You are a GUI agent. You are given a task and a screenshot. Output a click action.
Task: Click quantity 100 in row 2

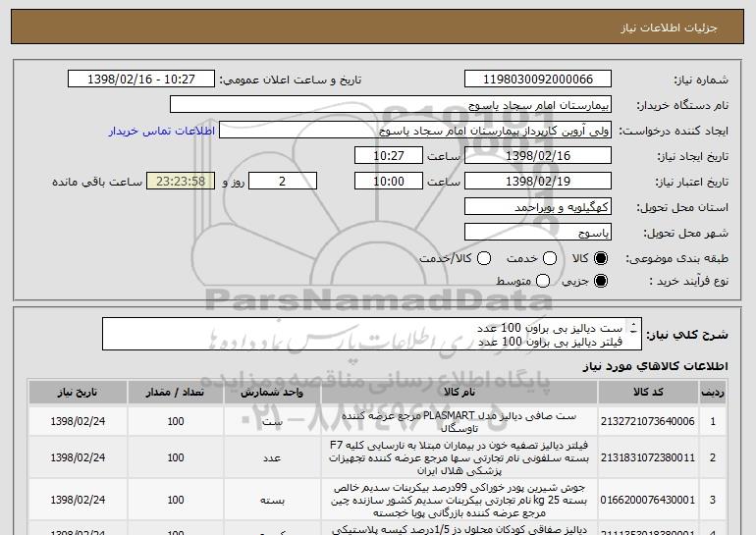tap(176, 457)
